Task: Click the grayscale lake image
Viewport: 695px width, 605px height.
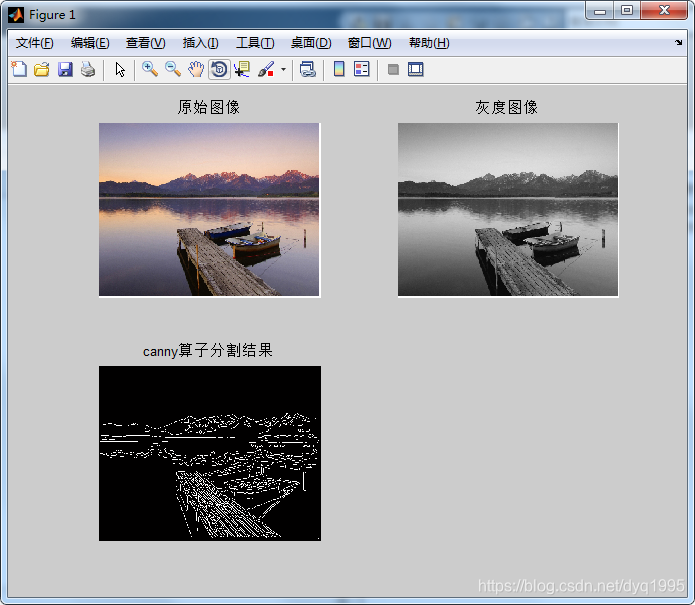Action: point(508,210)
